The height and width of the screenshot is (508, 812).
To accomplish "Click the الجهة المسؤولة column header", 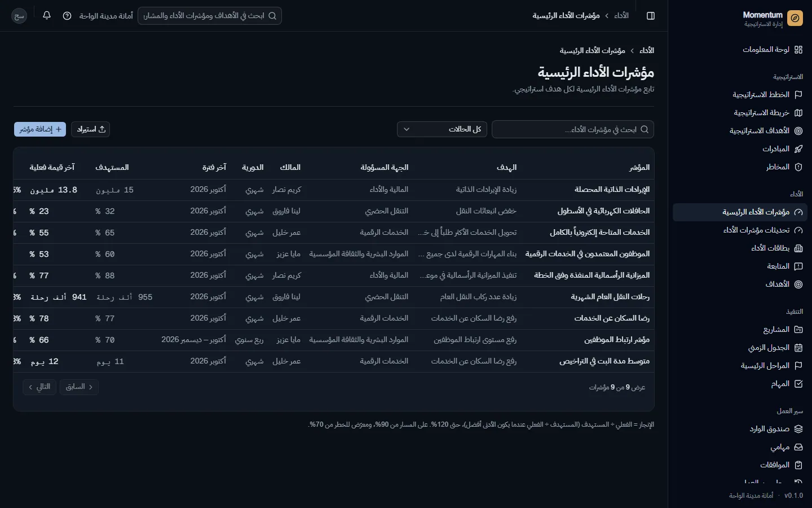I will point(385,168).
